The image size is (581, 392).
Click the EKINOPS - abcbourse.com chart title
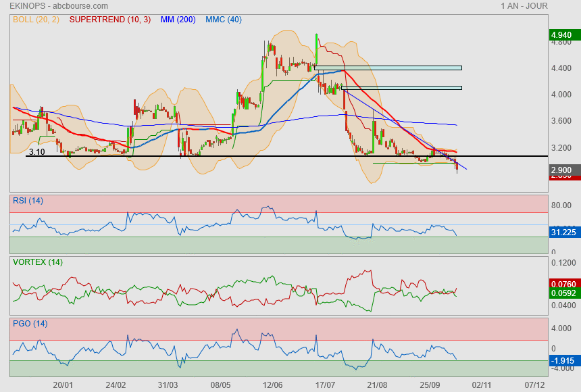(52, 6)
